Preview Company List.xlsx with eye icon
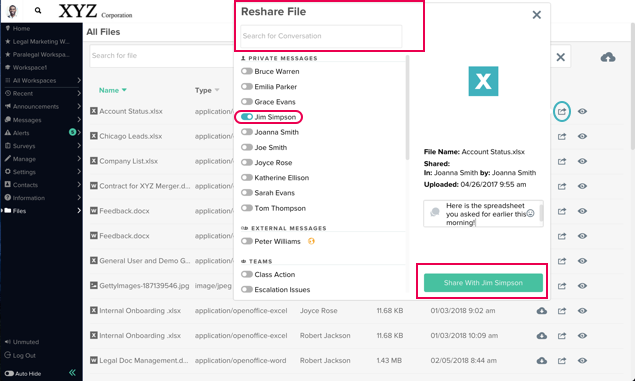The width and height of the screenshot is (635, 381). coord(582,161)
